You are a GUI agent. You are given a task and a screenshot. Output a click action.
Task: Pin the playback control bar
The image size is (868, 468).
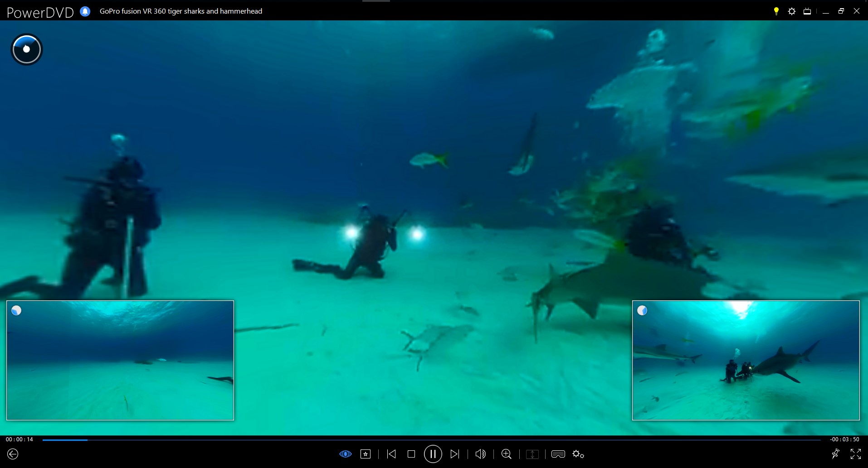[x=836, y=454]
